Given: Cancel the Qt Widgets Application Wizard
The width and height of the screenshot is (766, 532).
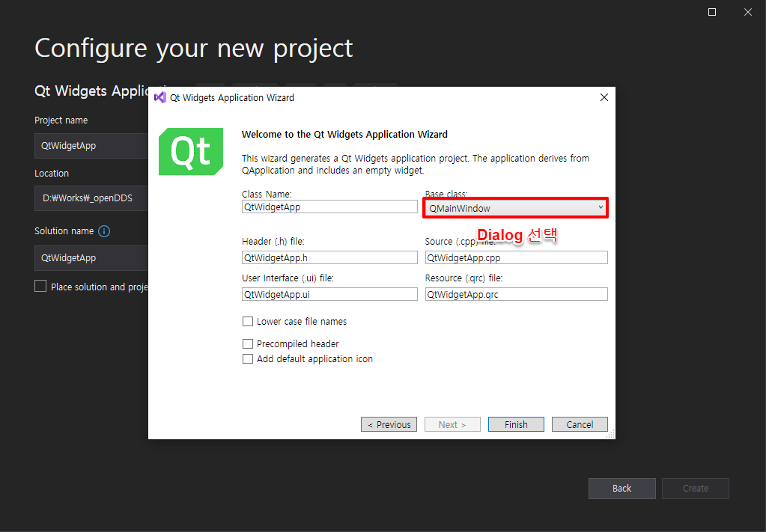Looking at the screenshot, I should [x=580, y=424].
